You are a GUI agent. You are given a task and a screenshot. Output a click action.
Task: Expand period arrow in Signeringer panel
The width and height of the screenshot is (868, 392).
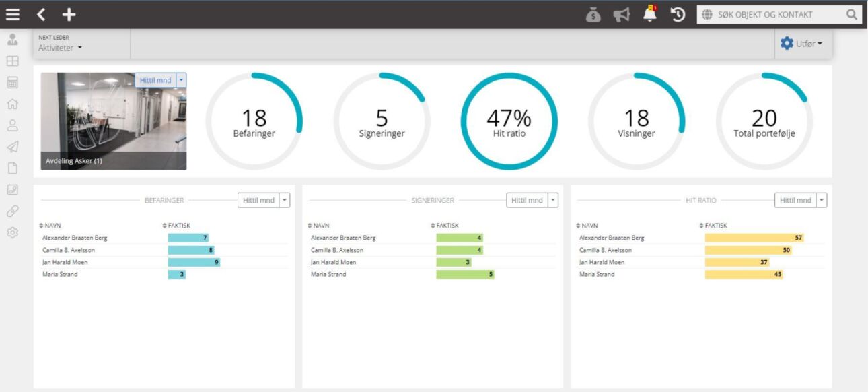tap(553, 200)
